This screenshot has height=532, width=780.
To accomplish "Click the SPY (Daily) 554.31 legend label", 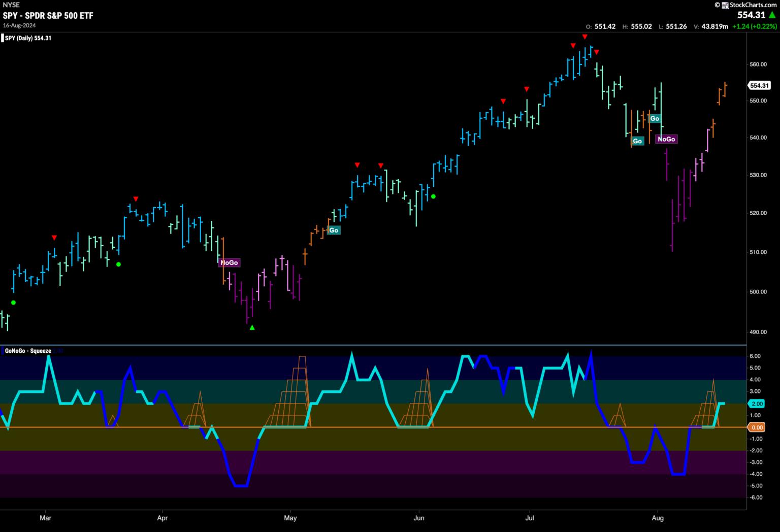I will (28, 38).
